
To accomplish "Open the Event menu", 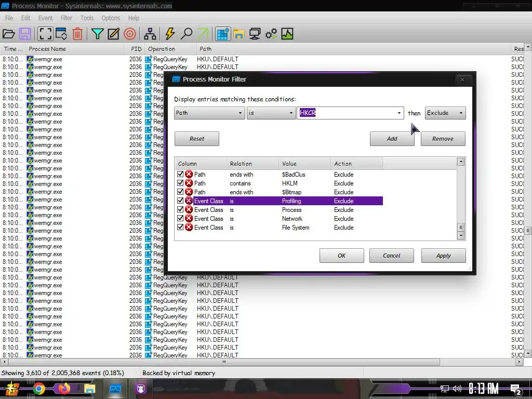I will point(46,18).
